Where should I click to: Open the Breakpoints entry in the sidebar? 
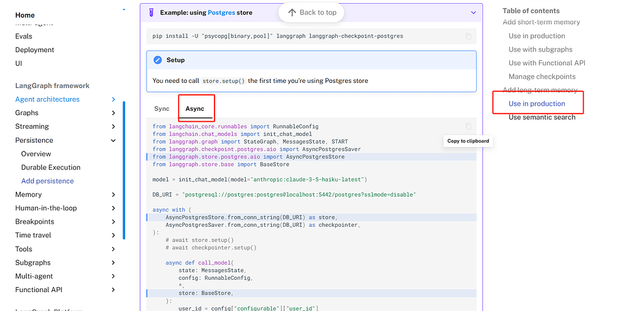[35, 222]
